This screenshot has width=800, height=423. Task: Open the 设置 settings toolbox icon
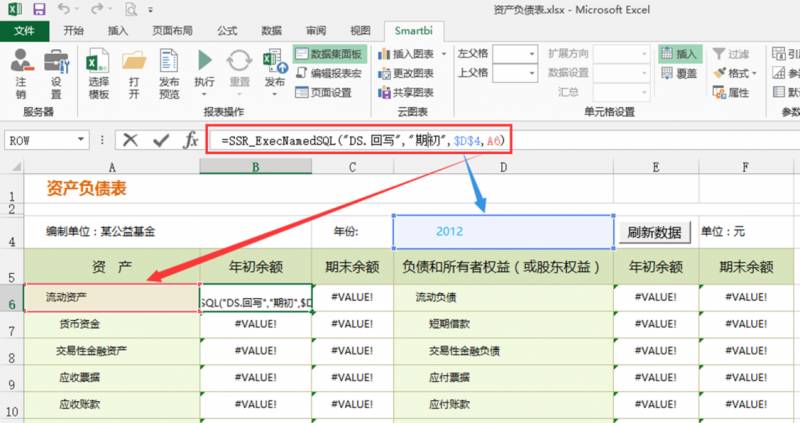pos(56,61)
